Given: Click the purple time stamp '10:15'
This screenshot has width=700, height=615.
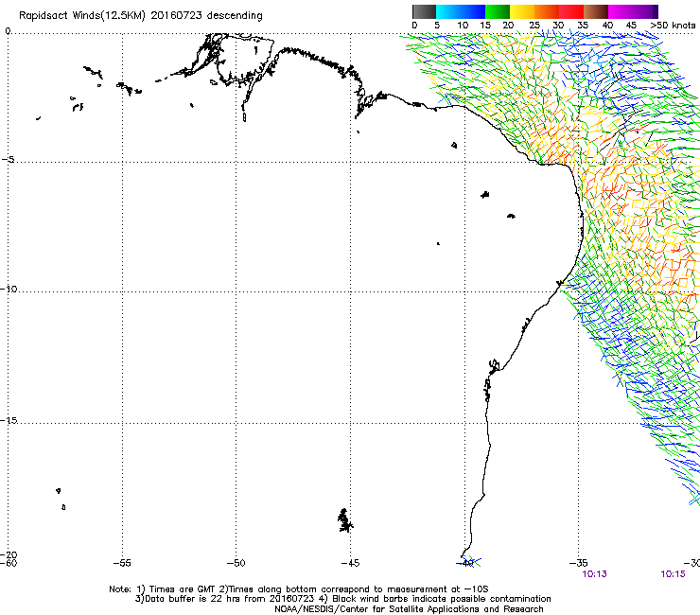Looking at the screenshot, I should (673, 574).
